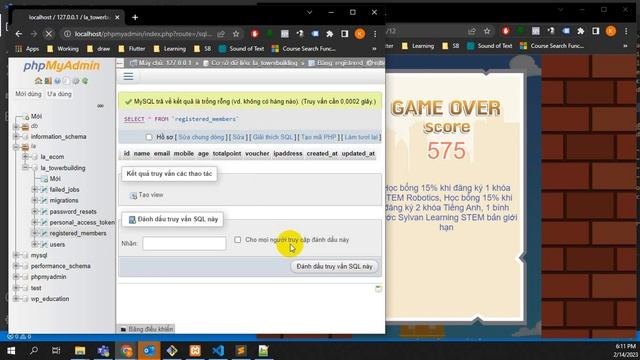The height and width of the screenshot is (360, 640).
Task: Open Chrome from the taskbar
Action: click(x=127, y=351)
